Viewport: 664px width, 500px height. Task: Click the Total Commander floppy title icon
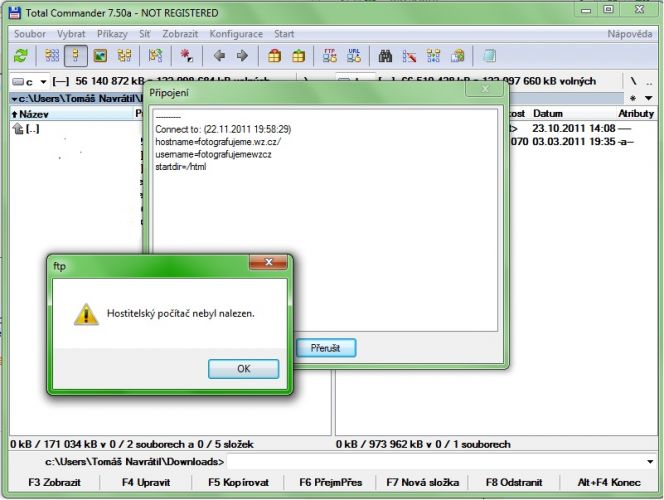[14, 13]
